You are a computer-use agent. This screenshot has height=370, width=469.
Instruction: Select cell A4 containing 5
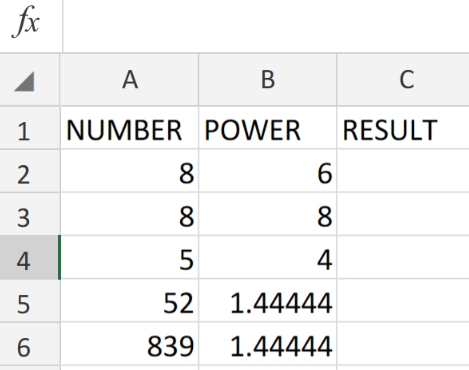(x=129, y=257)
